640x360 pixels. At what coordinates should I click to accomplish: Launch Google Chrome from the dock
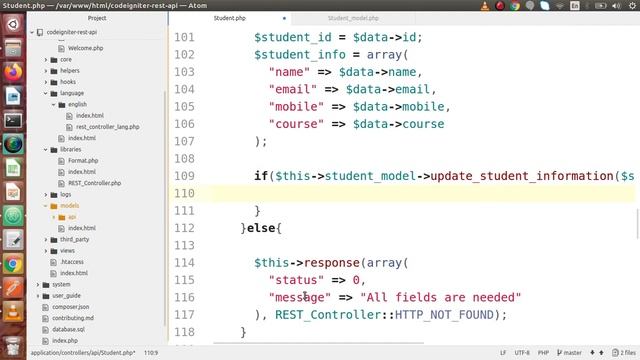click(13, 264)
